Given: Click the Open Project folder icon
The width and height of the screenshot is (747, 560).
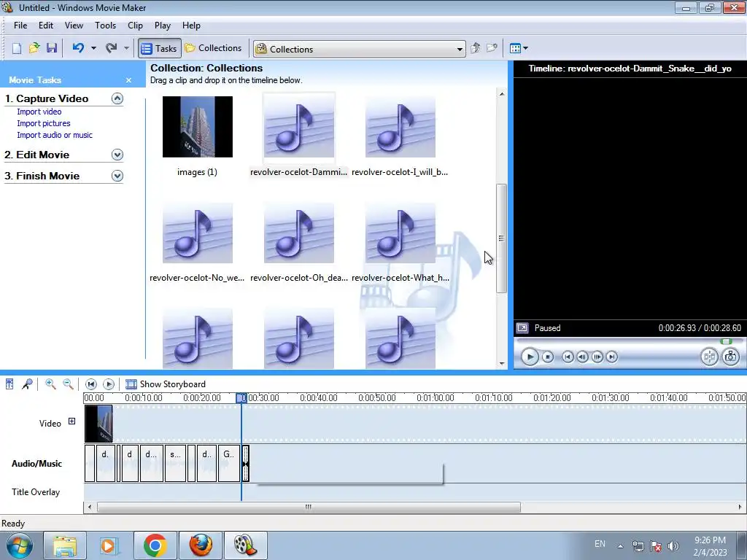Looking at the screenshot, I should [34, 48].
